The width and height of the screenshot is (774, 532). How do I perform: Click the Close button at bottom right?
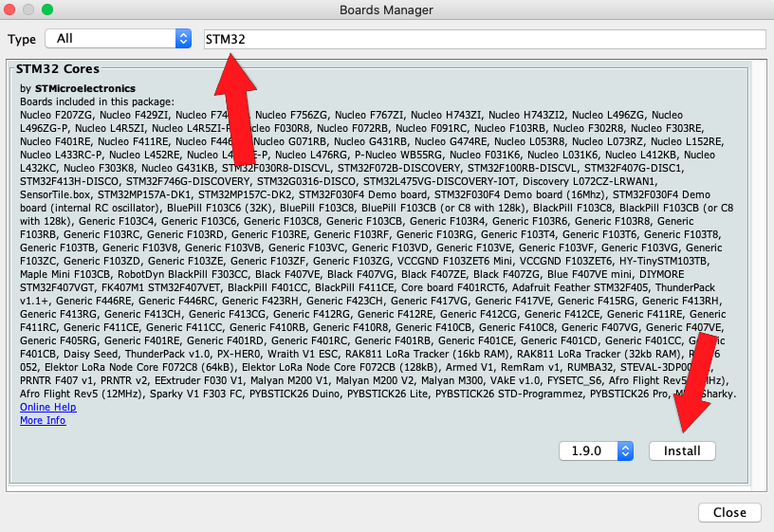click(729, 512)
